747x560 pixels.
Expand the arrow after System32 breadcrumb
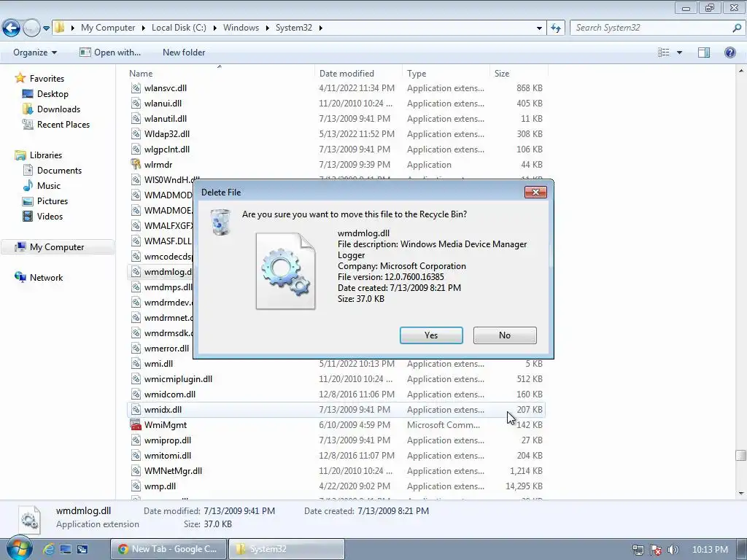click(x=321, y=28)
